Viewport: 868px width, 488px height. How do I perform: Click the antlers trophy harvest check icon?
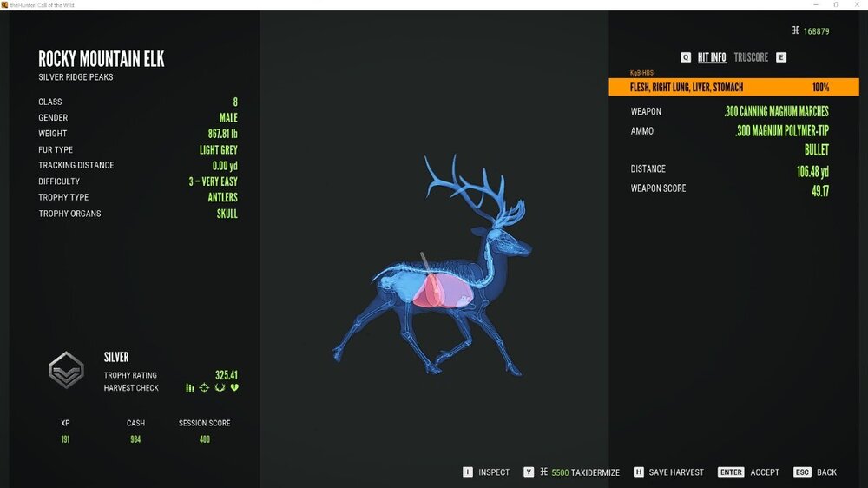pyautogui.click(x=220, y=388)
